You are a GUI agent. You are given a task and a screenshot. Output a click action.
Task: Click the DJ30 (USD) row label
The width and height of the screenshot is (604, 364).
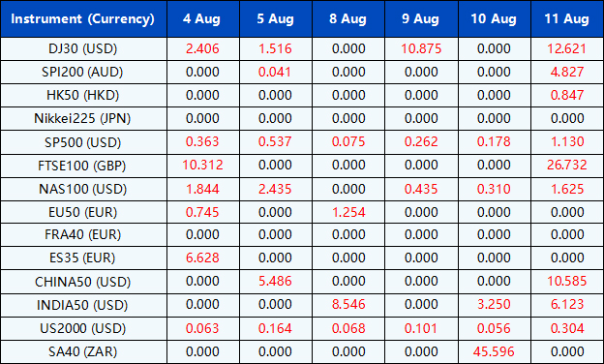click(x=83, y=49)
